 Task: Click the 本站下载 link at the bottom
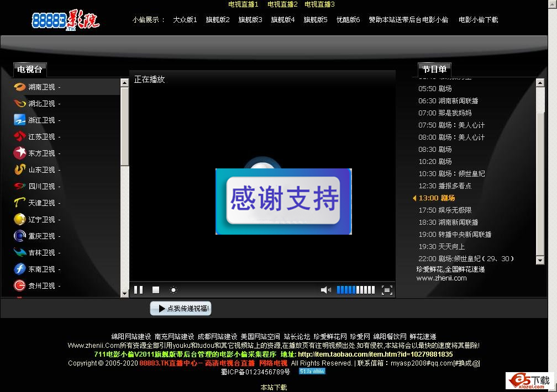pos(274,387)
